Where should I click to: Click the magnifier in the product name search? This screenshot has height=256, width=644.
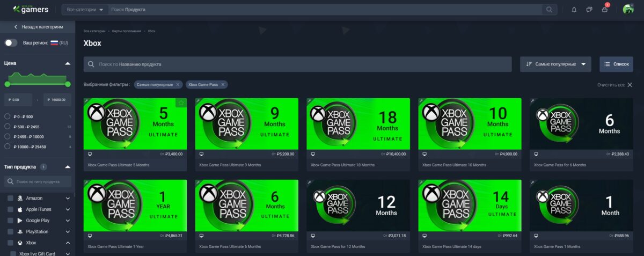pos(92,64)
